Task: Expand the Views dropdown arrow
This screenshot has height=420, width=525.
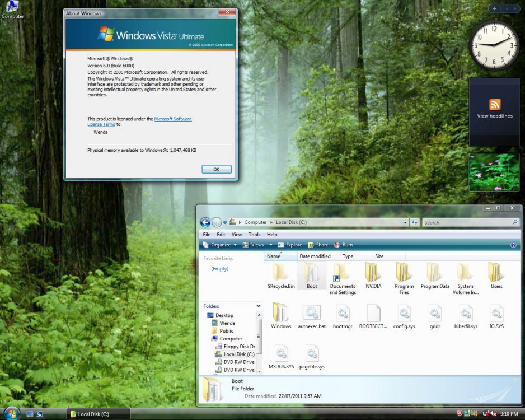Action: pos(271,245)
